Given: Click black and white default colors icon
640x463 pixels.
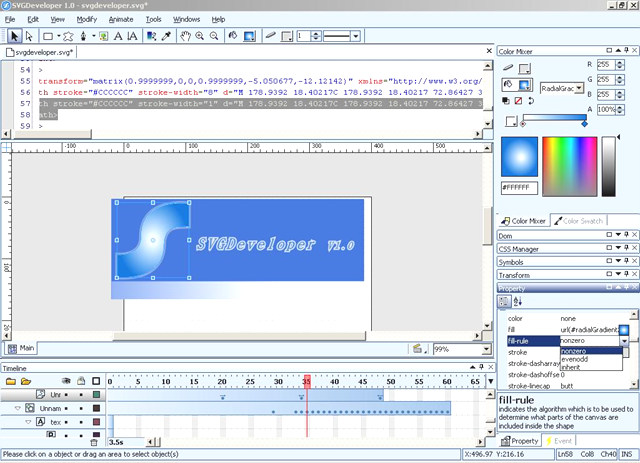Looking at the screenshot, I should tap(506, 100).
